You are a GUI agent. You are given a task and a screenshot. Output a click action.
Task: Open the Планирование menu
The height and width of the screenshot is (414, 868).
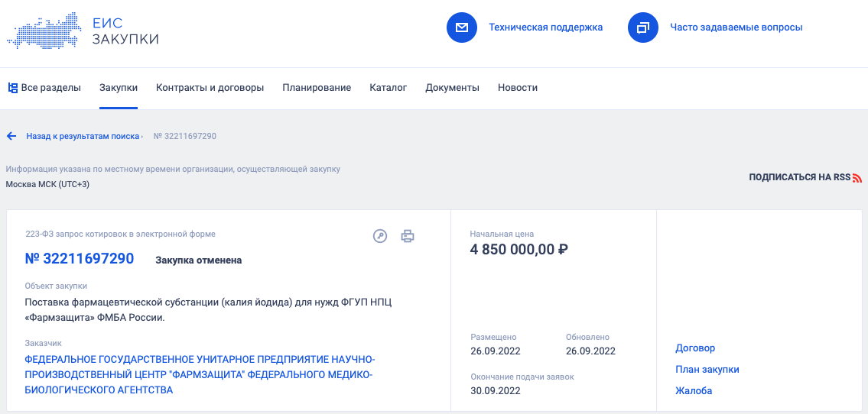click(x=317, y=87)
